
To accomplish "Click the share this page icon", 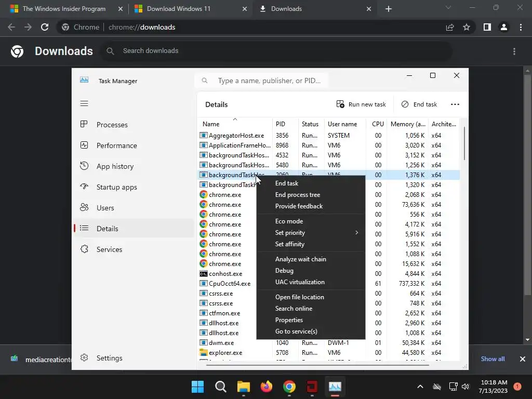I will click(450, 27).
